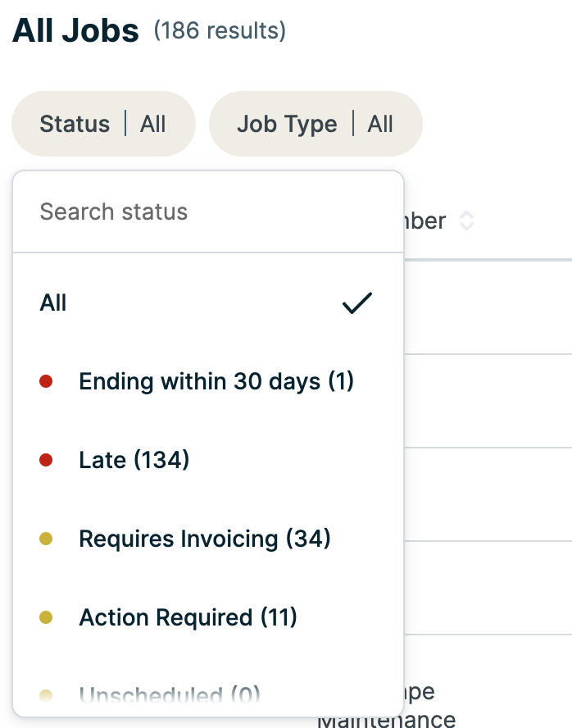This screenshot has width=572, height=728.
Task: Select "Requires Invoicing (34)" from the list
Action: 205,539
